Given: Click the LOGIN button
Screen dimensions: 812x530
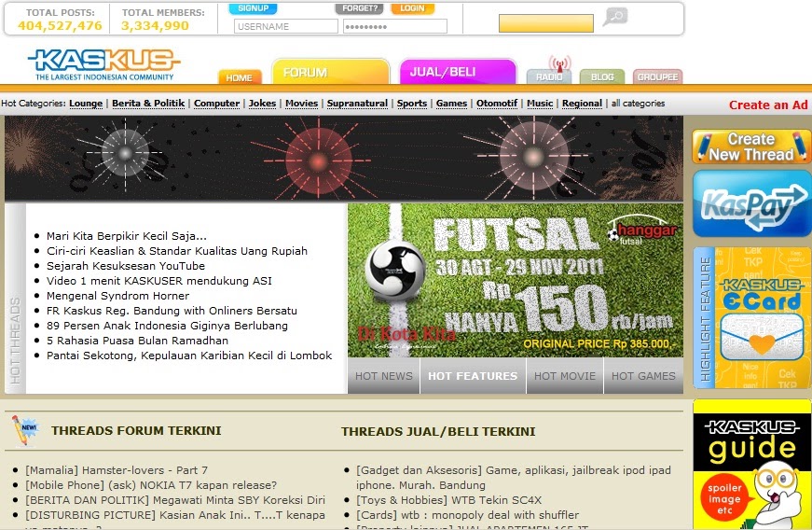Looking at the screenshot, I should click(412, 8).
